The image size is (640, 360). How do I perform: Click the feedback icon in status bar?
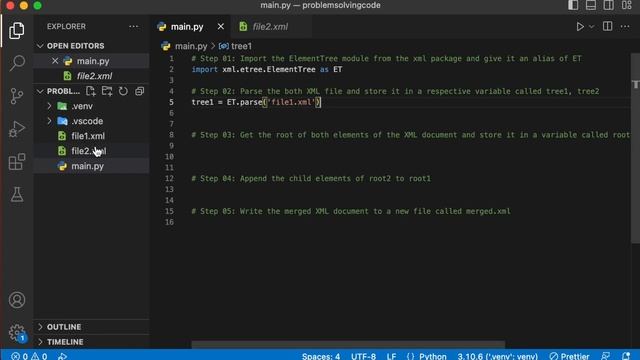[606, 356]
